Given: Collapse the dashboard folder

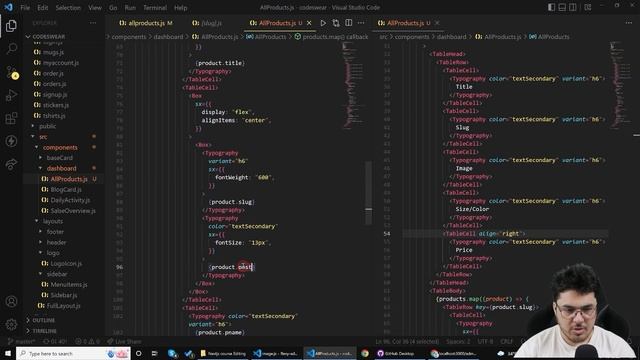Looking at the screenshot, I should [61, 168].
